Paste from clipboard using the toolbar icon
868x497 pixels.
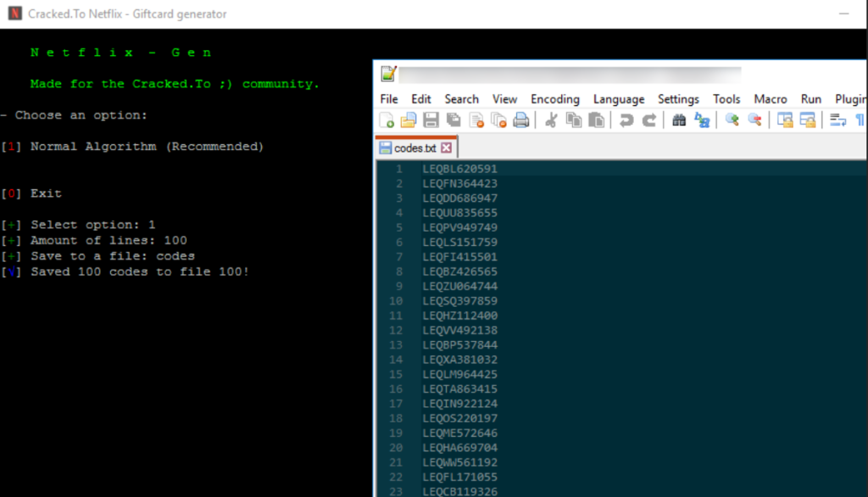tap(596, 120)
